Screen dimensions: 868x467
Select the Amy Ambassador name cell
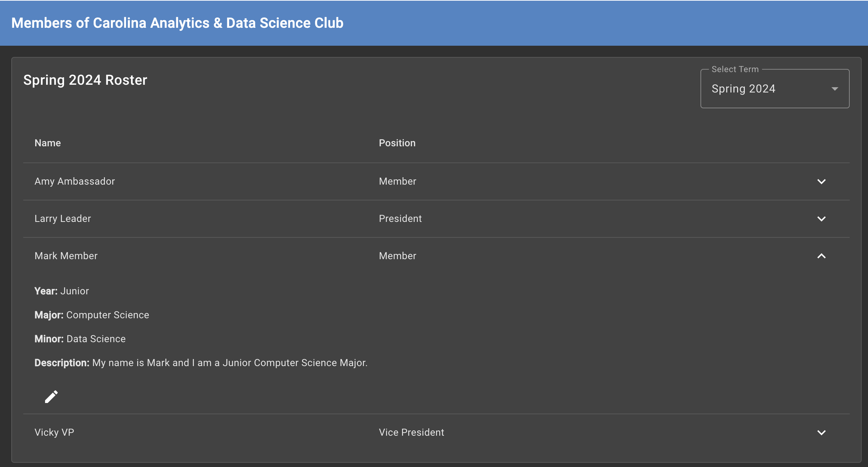click(x=75, y=181)
